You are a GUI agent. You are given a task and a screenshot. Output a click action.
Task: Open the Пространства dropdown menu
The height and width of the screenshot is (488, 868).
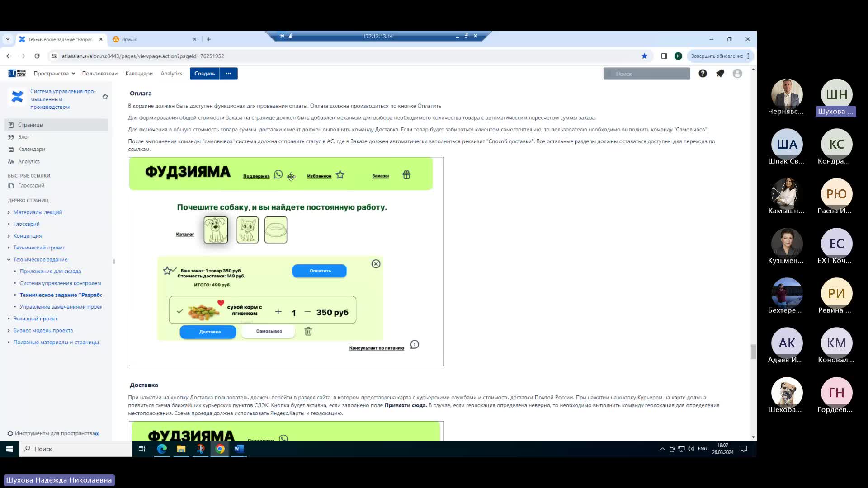54,73
